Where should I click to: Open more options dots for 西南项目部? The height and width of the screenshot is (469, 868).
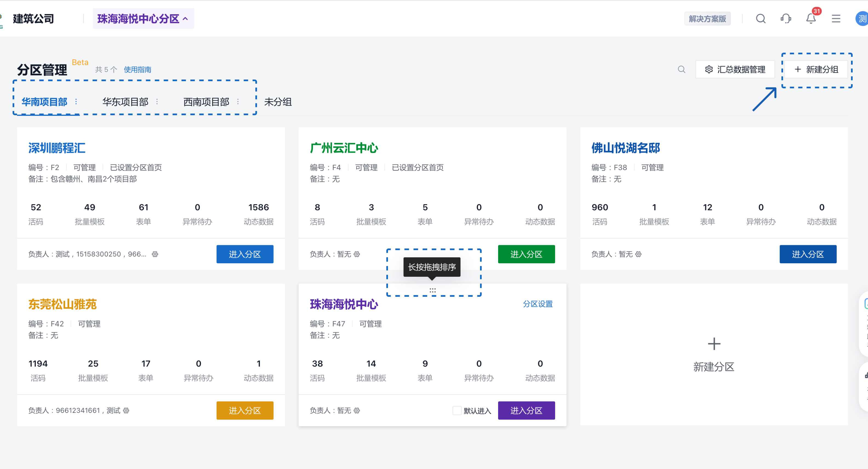238,101
